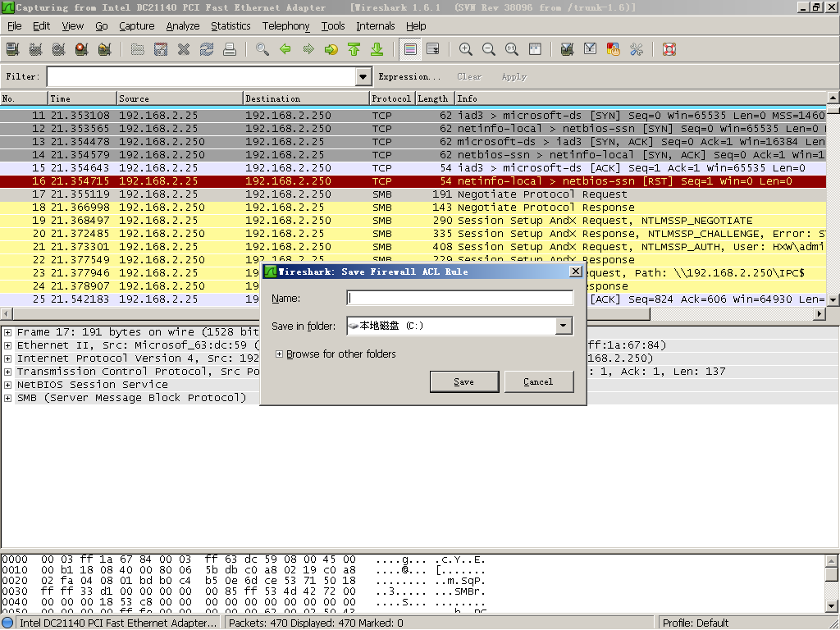Cancel the Save Firewall ACL Rule dialog
The height and width of the screenshot is (630, 840).
point(538,381)
